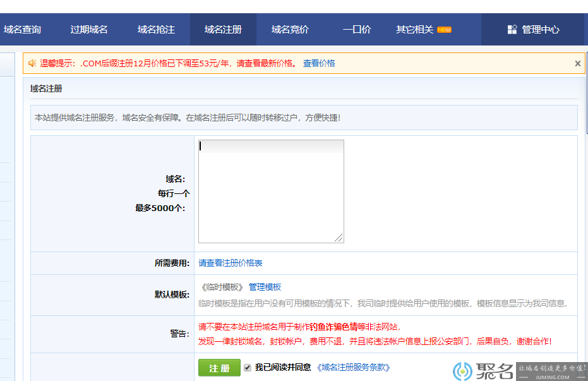Viewport: 588px width, 381px height.
Task: Toggle the 我已阅读并同意 agreement checkbox
Action: pyautogui.click(x=247, y=368)
